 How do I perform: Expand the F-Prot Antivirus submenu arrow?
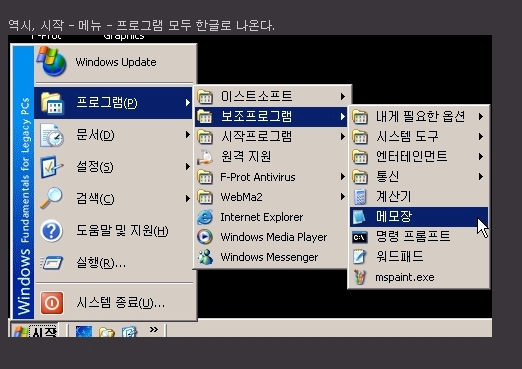342,177
